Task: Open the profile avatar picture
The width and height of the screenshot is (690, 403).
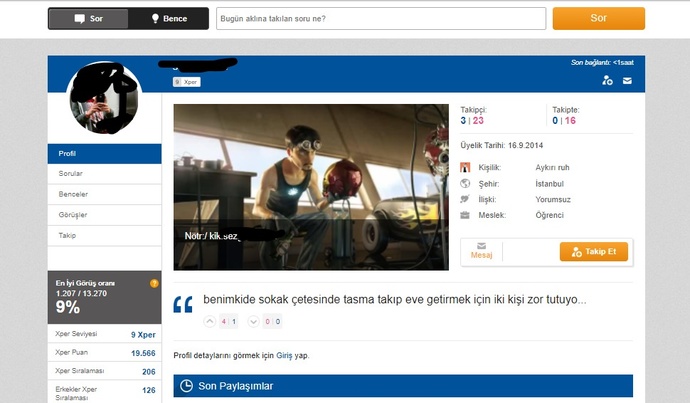Action: tap(104, 99)
